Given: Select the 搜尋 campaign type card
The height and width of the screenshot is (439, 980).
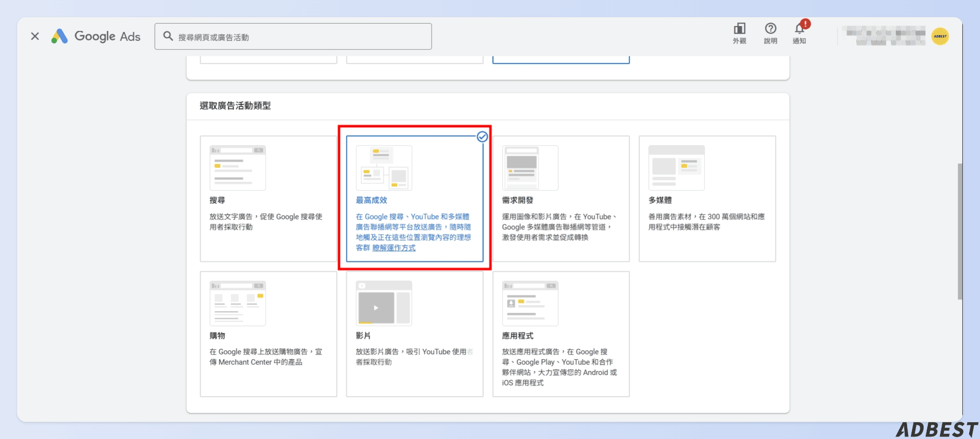Looking at the screenshot, I should pos(269,199).
